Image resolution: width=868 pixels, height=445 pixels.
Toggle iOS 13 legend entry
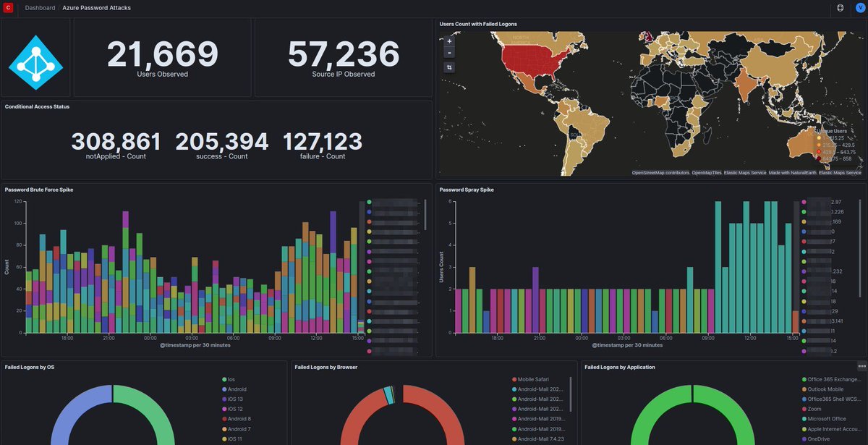click(x=236, y=399)
